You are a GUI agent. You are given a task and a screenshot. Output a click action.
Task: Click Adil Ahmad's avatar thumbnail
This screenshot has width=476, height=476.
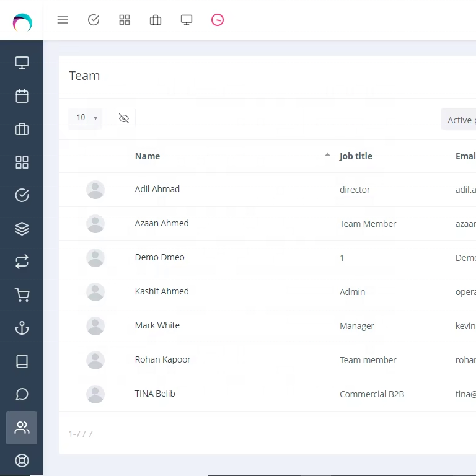coord(95,190)
